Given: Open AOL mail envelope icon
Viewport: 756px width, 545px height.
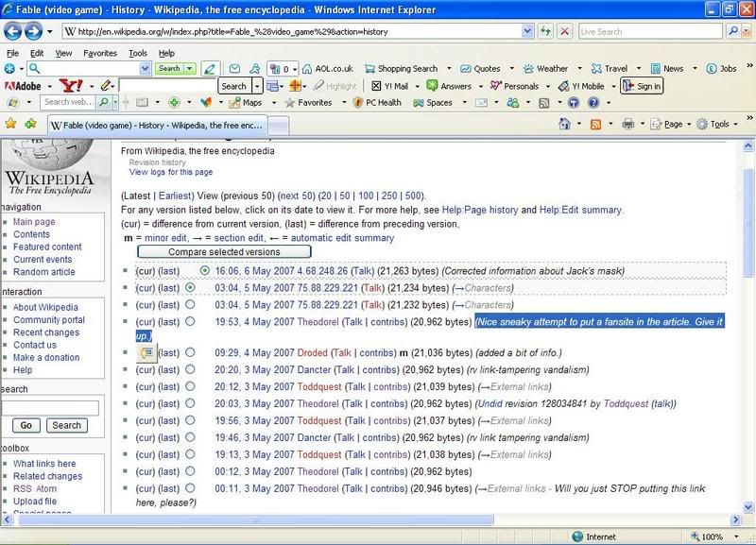Looking at the screenshot, I should [x=234, y=69].
